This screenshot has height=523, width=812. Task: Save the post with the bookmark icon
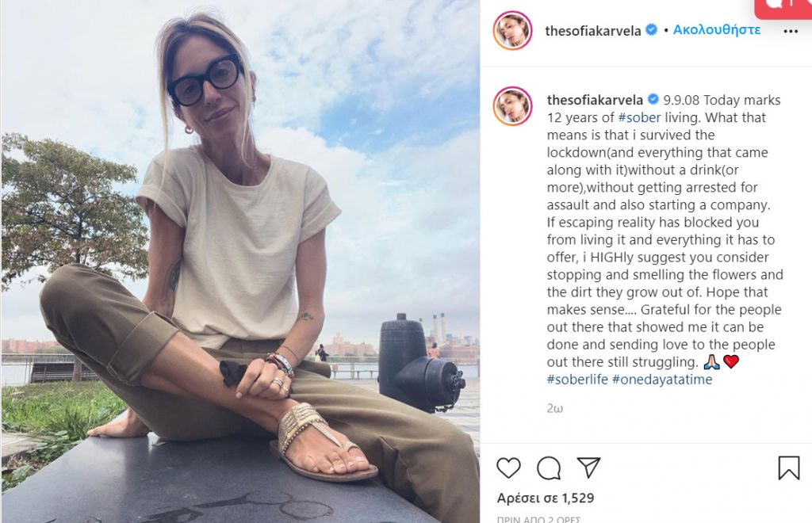789,468
